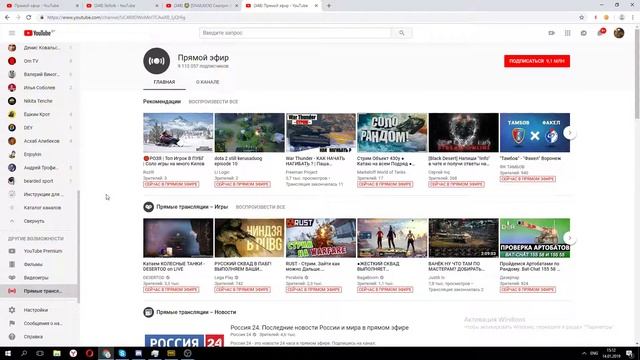The image size is (640, 360).
Task: Reload the page with browser refresh icon
Action: (29, 18)
